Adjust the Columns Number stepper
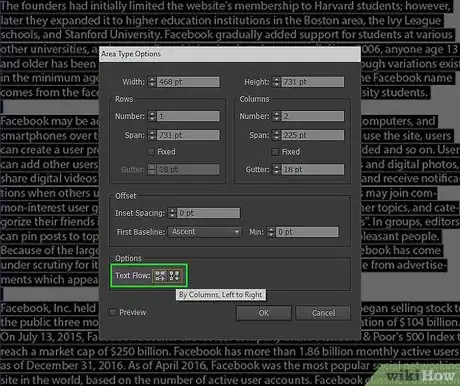The width and height of the screenshot is (460, 386). click(276, 116)
